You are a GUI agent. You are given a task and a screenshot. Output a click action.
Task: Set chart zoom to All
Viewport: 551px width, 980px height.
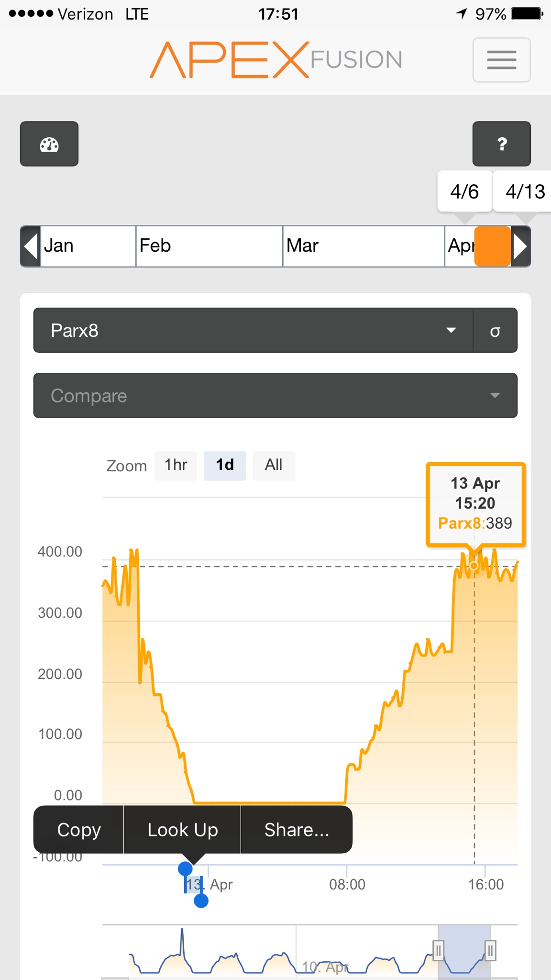click(274, 465)
